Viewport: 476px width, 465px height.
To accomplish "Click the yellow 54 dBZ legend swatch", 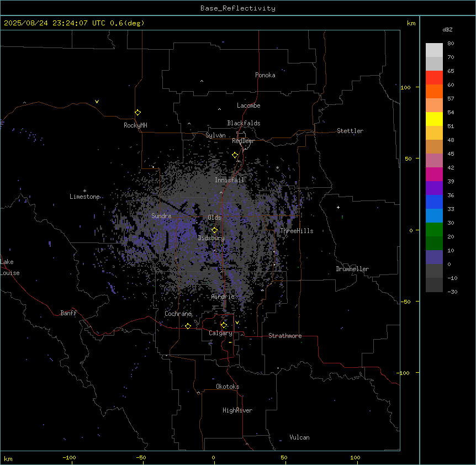I will pyautogui.click(x=434, y=119).
